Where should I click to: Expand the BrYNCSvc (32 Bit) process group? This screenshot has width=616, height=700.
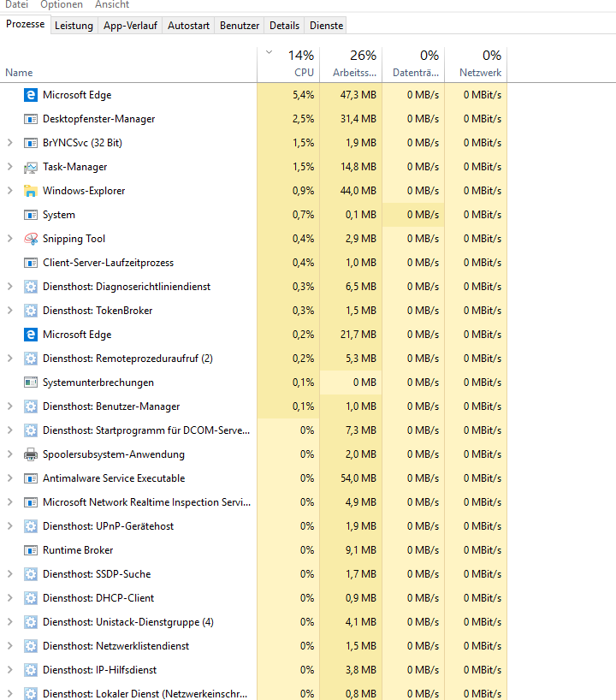point(9,143)
